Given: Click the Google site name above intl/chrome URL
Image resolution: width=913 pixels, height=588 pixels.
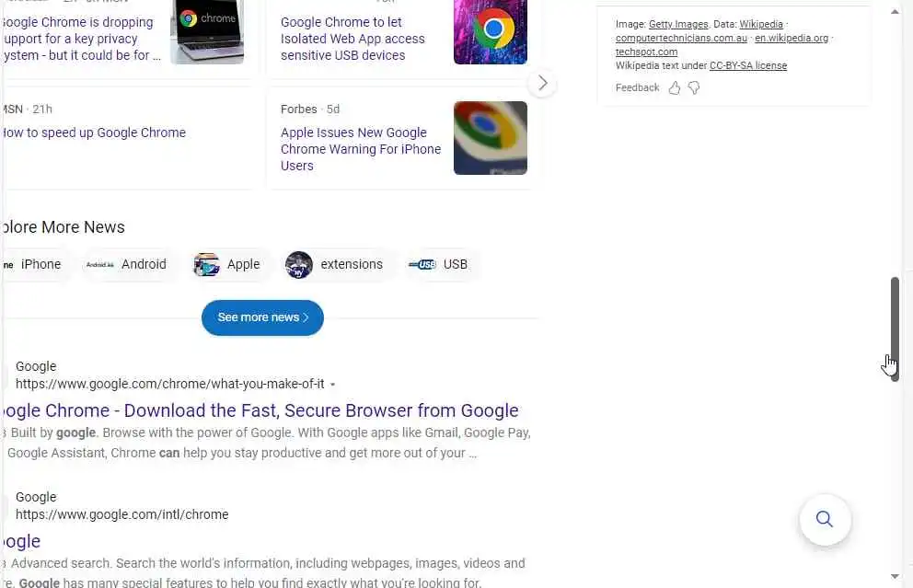Looking at the screenshot, I should pyautogui.click(x=36, y=497).
